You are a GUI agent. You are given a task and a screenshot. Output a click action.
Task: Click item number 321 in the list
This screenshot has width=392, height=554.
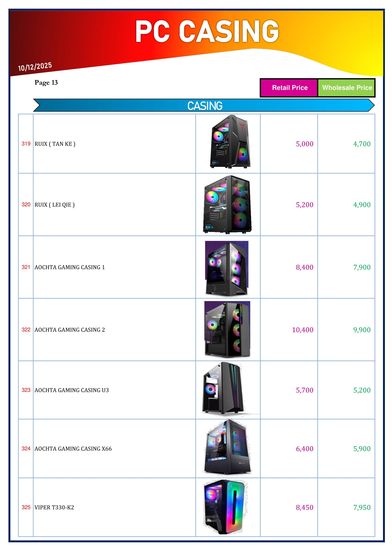26,267
